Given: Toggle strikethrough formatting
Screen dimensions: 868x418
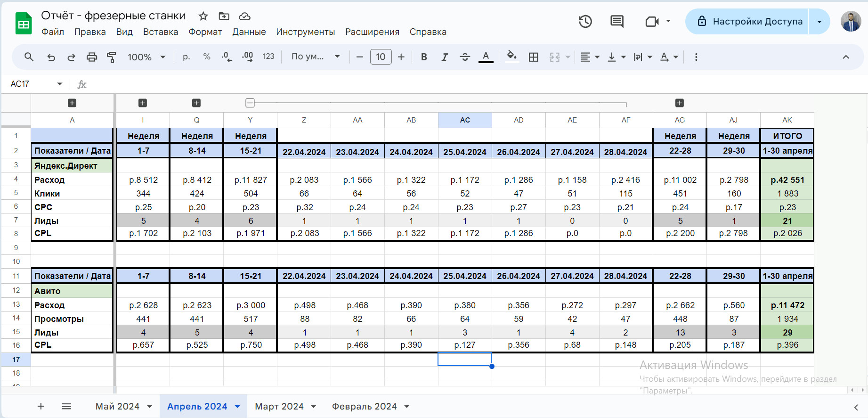Looking at the screenshot, I should click(465, 57).
